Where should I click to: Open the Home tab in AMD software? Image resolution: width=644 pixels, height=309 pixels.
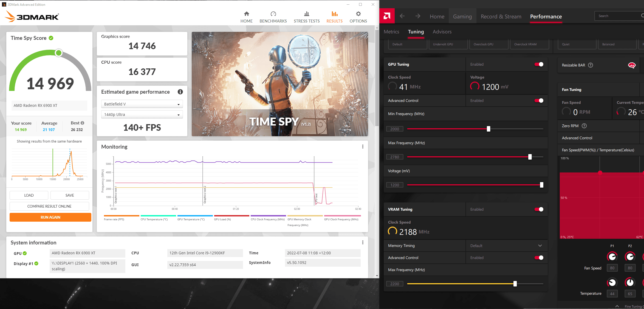(437, 16)
